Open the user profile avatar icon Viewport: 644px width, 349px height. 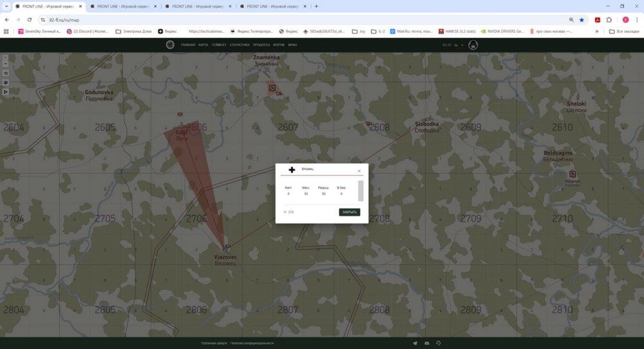[473, 44]
